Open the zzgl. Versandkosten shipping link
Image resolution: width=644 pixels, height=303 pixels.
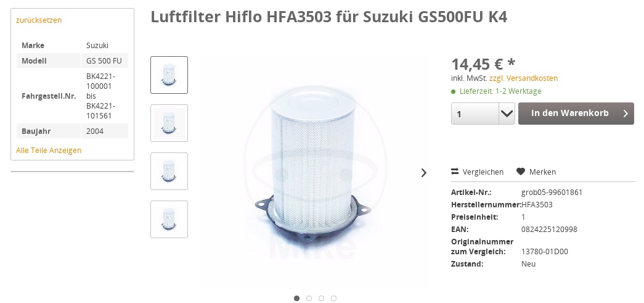pyautogui.click(x=523, y=78)
